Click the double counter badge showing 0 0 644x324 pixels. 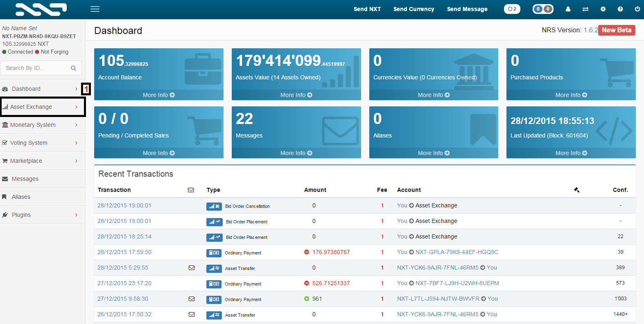543,9
